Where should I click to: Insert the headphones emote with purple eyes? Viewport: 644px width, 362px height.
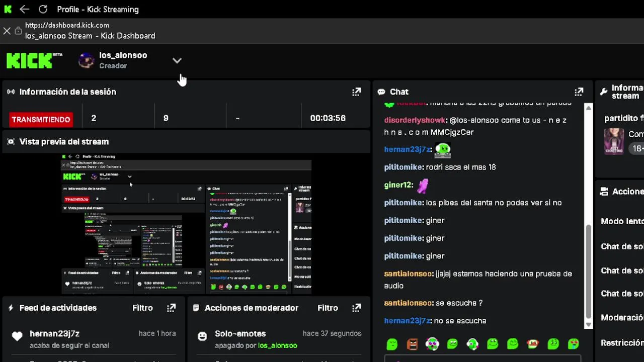pyautogui.click(x=432, y=344)
